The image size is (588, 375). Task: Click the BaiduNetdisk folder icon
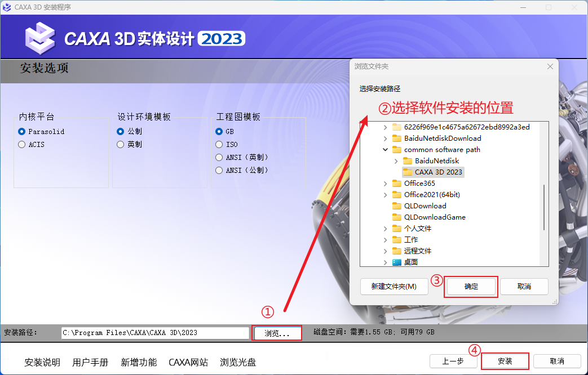point(408,160)
